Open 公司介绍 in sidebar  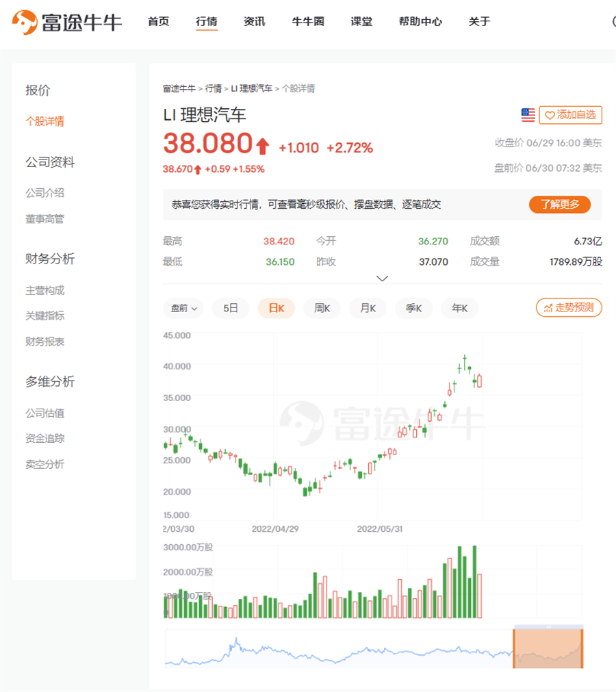coord(45,193)
